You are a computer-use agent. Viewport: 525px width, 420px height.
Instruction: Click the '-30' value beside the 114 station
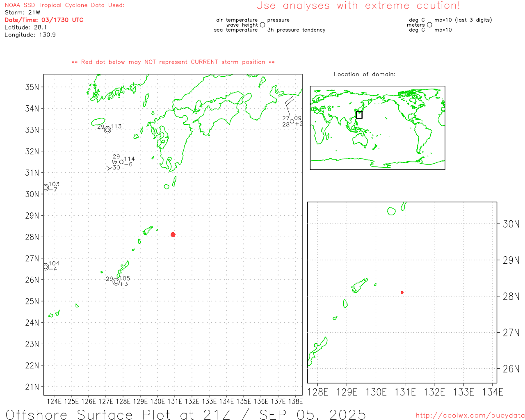click(115, 167)
